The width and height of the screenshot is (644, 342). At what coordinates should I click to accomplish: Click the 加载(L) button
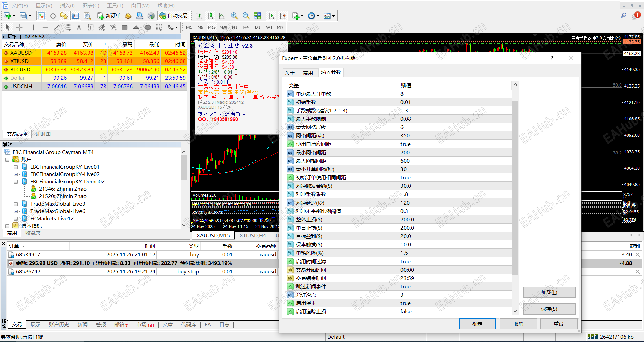(549, 292)
